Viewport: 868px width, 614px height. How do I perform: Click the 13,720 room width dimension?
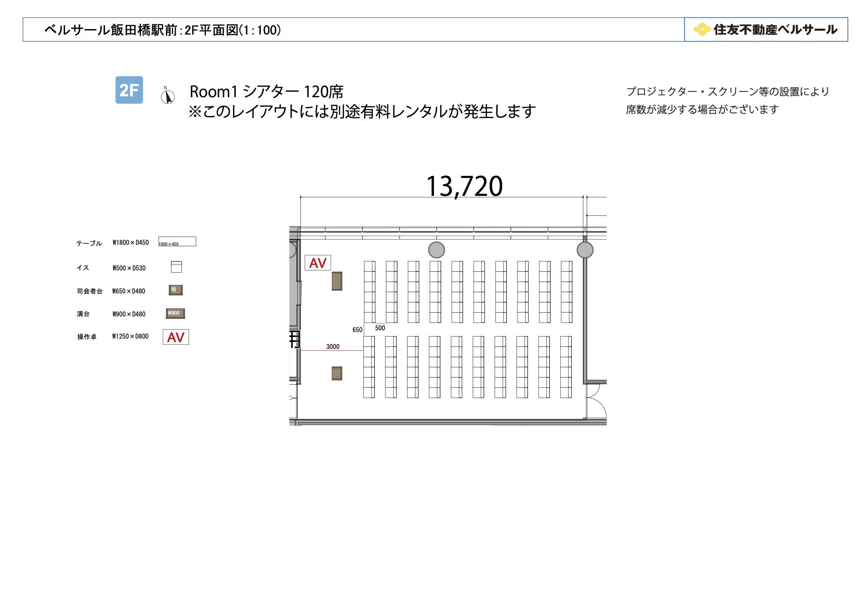464,186
